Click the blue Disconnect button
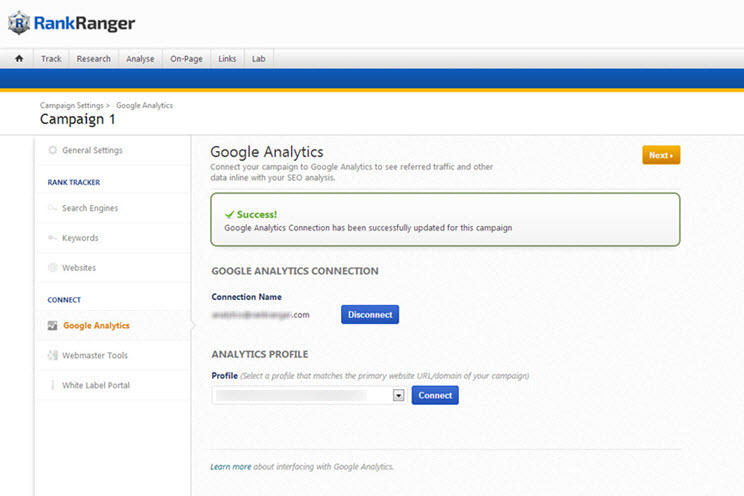Viewport: 744px width, 496px height. pos(370,315)
